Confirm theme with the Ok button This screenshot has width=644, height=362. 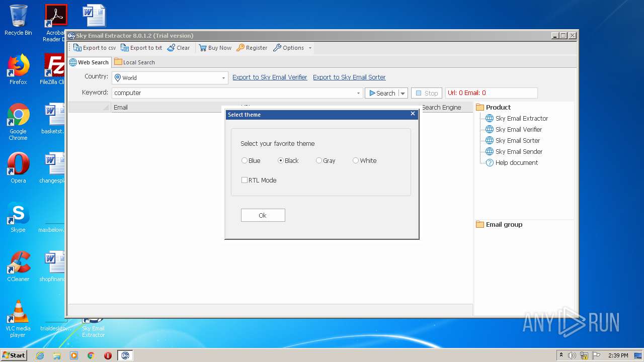(263, 215)
